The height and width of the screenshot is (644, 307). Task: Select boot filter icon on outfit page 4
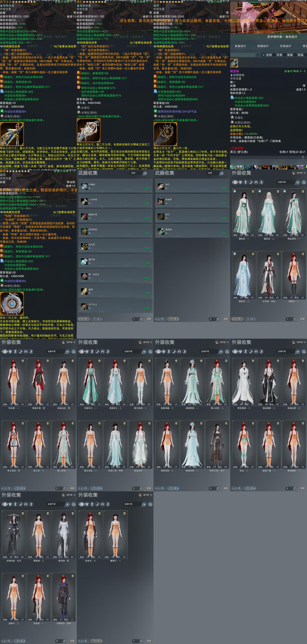tap(184, 352)
